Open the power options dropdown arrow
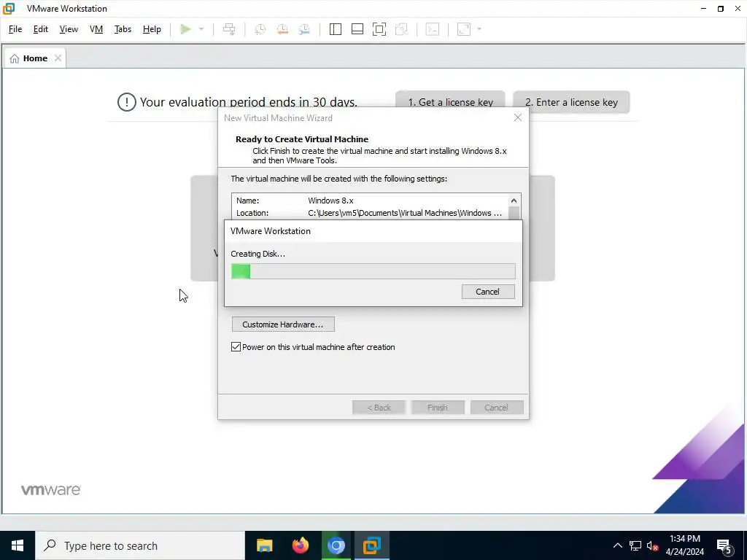 pyautogui.click(x=201, y=29)
